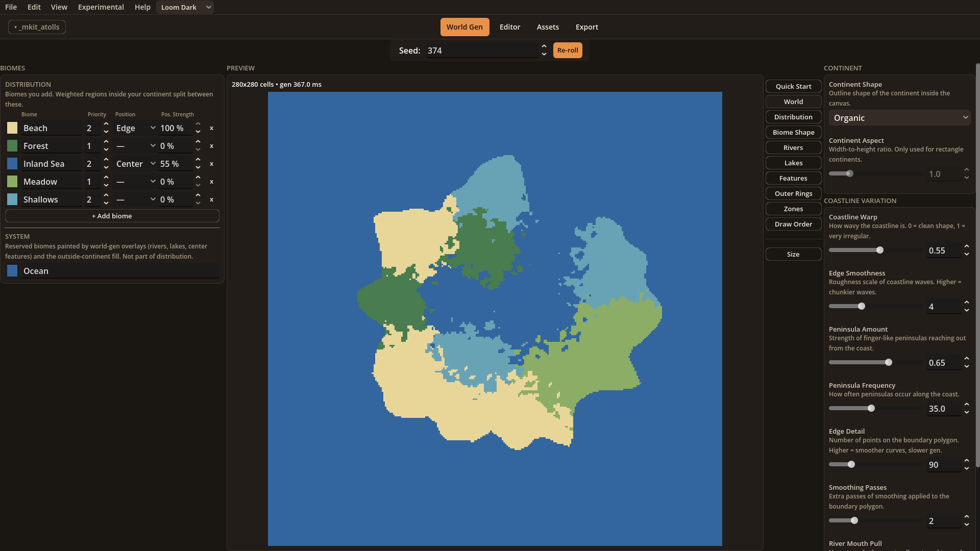The height and width of the screenshot is (551, 980).
Task: Click the Ocean system biome swatch
Action: tap(12, 271)
